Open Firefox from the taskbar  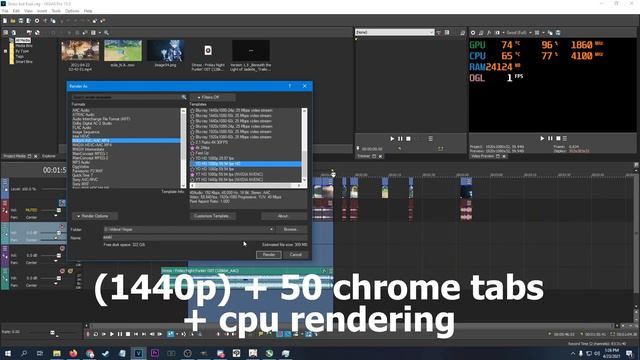click(73, 353)
